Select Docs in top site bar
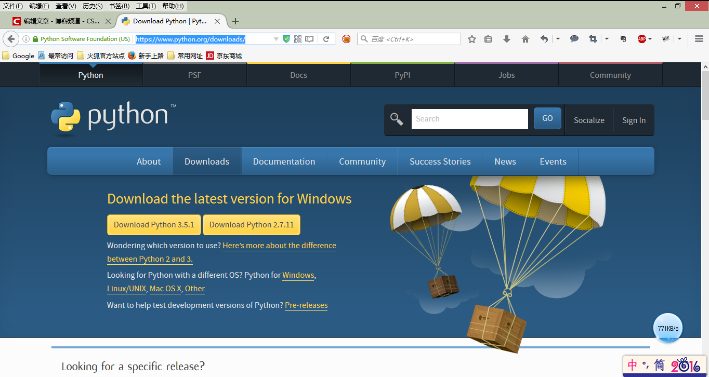The width and height of the screenshot is (709, 377). click(x=298, y=75)
